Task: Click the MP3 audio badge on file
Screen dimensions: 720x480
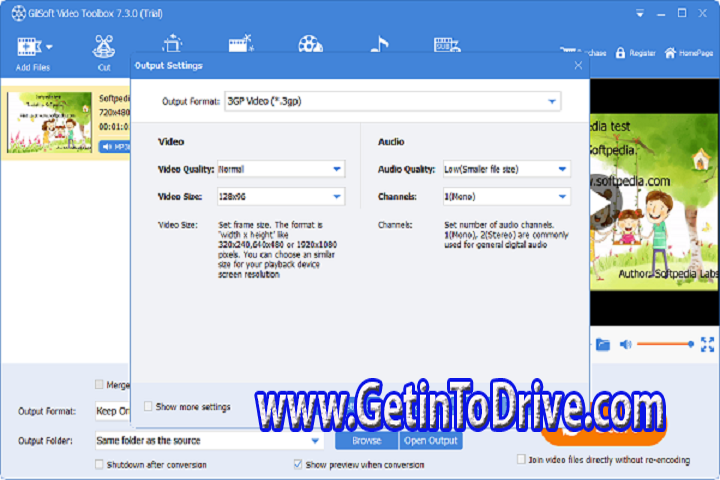Action: pyautogui.click(x=115, y=147)
